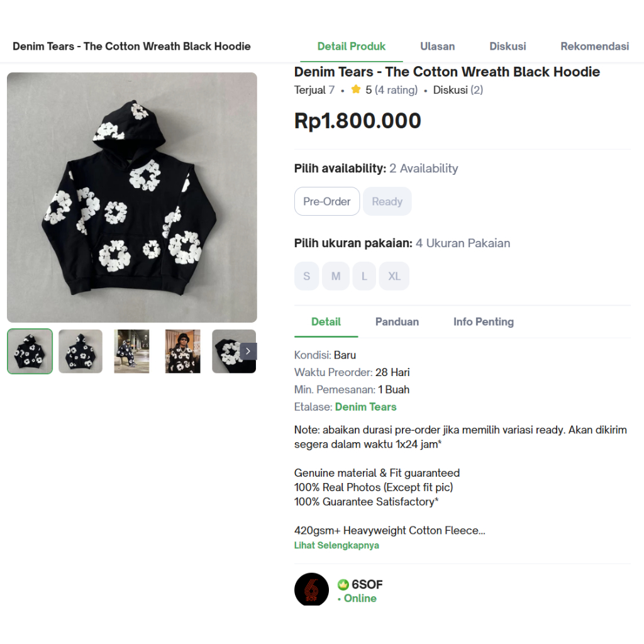The width and height of the screenshot is (644, 644).
Task: Open the Info Penting tab
Action: (x=484, y=321)
